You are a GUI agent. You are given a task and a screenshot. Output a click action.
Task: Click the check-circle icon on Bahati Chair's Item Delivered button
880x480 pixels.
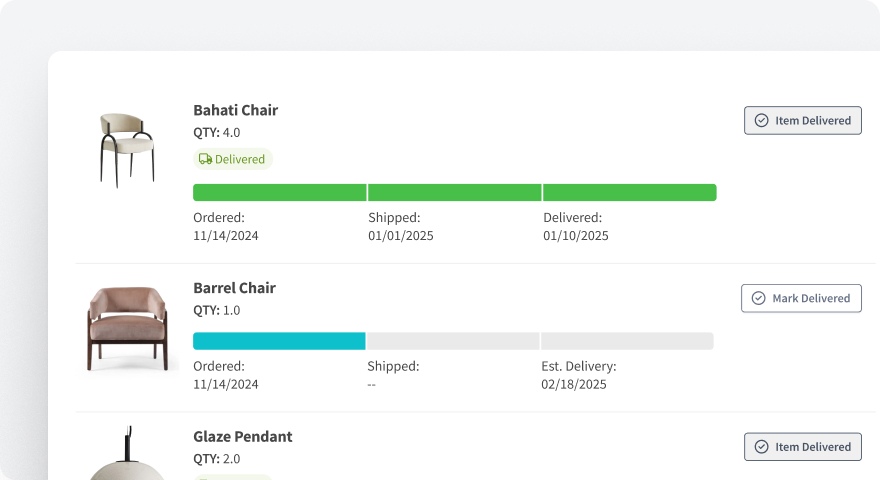(x=761, y=121)
